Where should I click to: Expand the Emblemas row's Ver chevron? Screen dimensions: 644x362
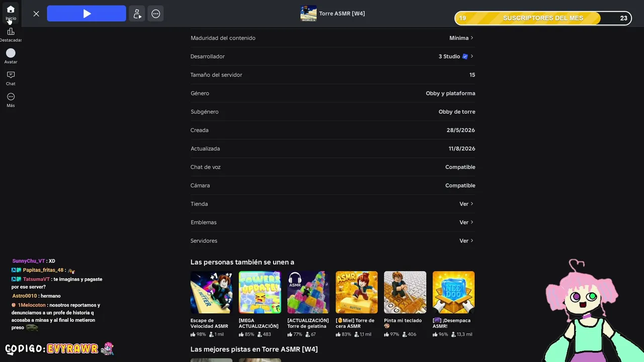[472, 222]
